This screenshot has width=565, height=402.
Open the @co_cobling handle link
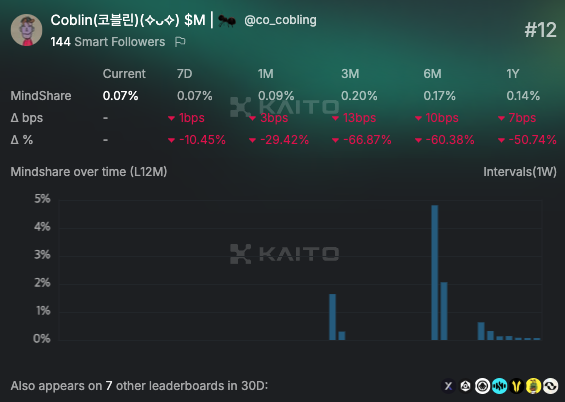280,20
